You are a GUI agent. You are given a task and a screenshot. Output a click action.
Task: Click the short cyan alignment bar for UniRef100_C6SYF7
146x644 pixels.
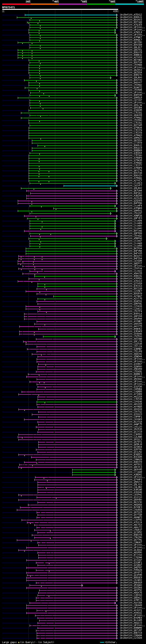click(x=91, y=186)
